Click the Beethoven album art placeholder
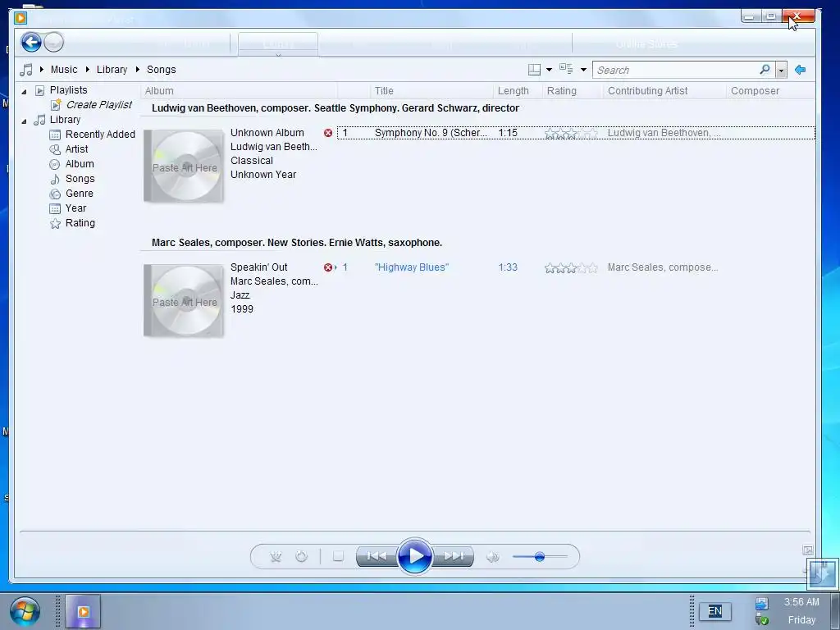Viewport: 840px width, 630px height. 184,167
